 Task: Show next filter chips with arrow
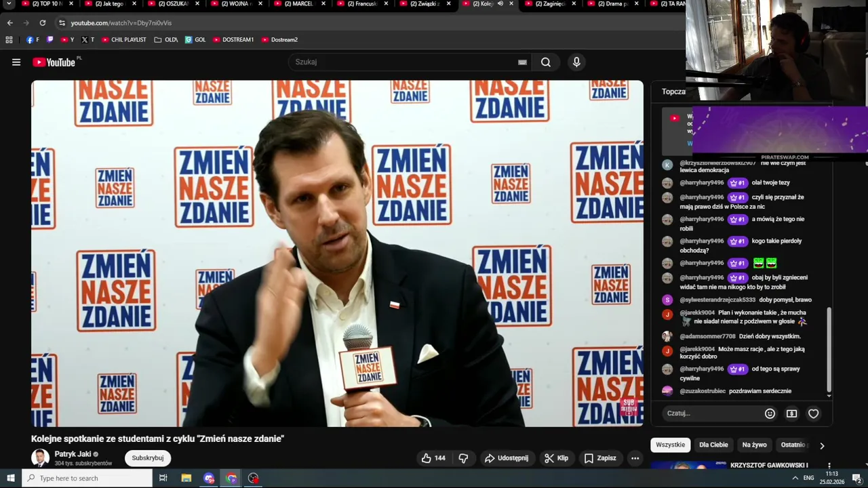click(822, 446)
